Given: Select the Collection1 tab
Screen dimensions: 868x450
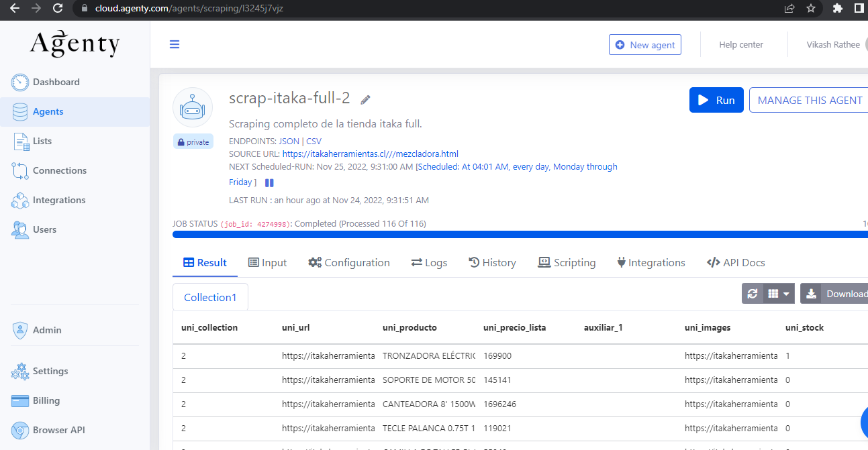Looking at the screenshot, I should click(210, 297).
